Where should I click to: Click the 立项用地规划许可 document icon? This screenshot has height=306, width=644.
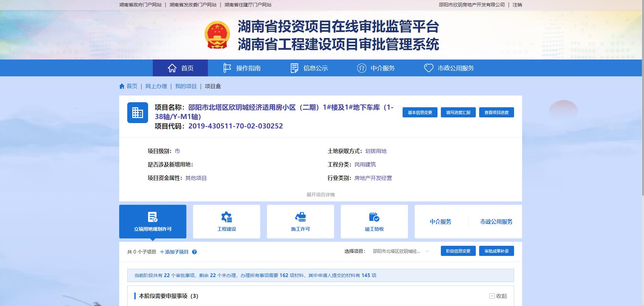[x=153, y=217]
